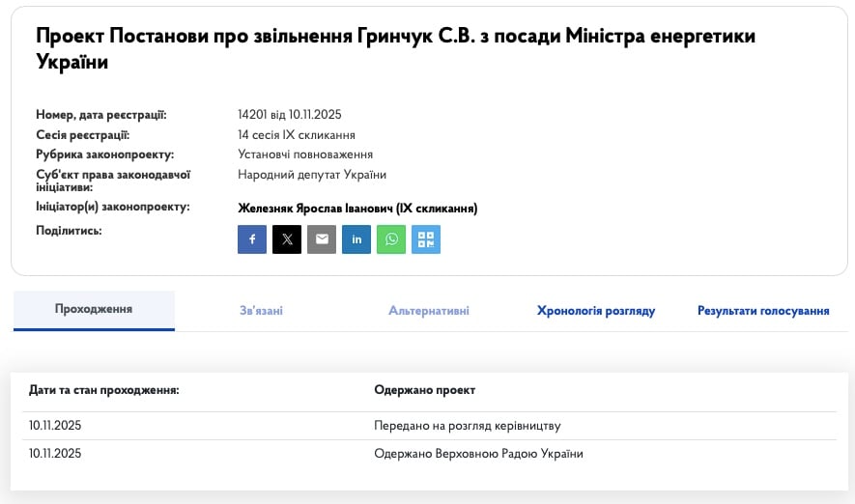The image size is (855, 504).
Task: Click date in Одержано Верховною Радою row
Action: pyautogui.click(x=55, y=454)
